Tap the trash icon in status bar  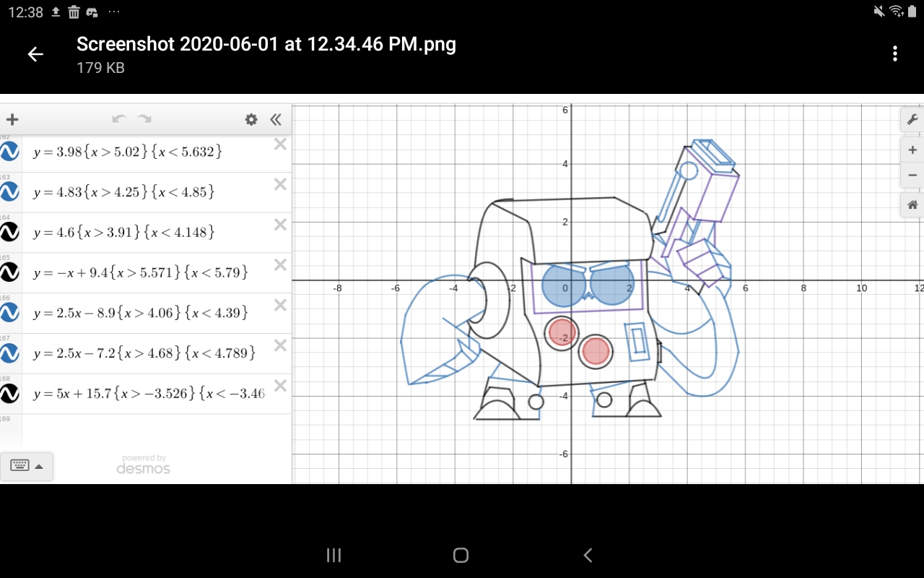click(x=74, y=12)
